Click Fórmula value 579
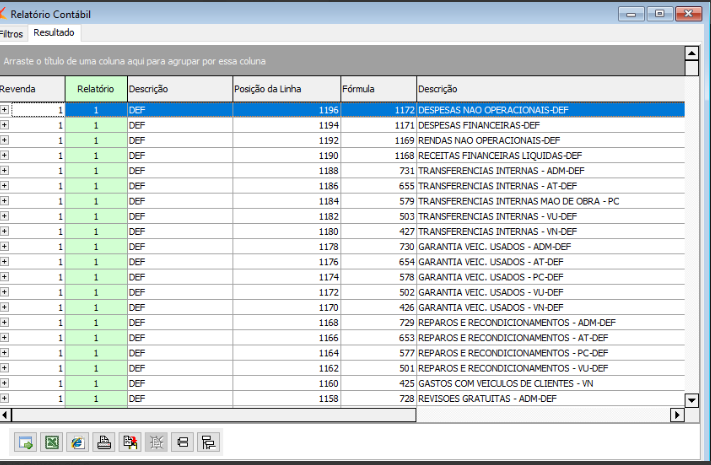 [x=379, y=201]
